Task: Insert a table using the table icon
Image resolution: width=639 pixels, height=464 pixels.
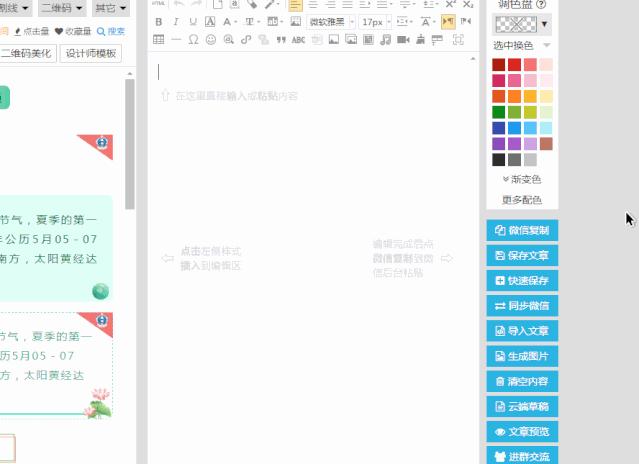Action: pyautogui.click(x=159, y=40)
